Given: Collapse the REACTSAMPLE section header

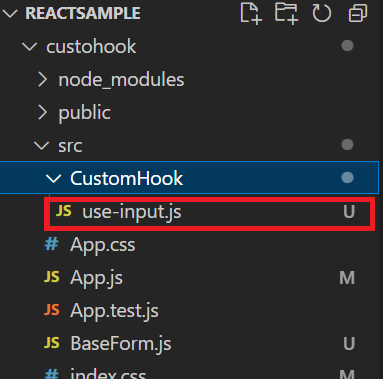Looking at the screenshot, I should [x=10, y=13].
